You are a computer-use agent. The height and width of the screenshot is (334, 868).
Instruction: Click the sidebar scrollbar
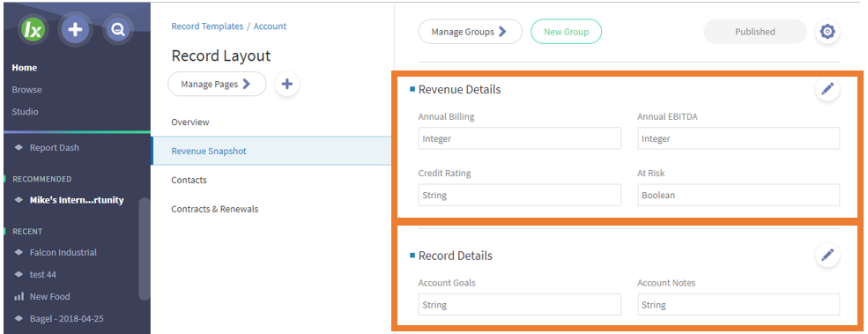coord(144,249)
